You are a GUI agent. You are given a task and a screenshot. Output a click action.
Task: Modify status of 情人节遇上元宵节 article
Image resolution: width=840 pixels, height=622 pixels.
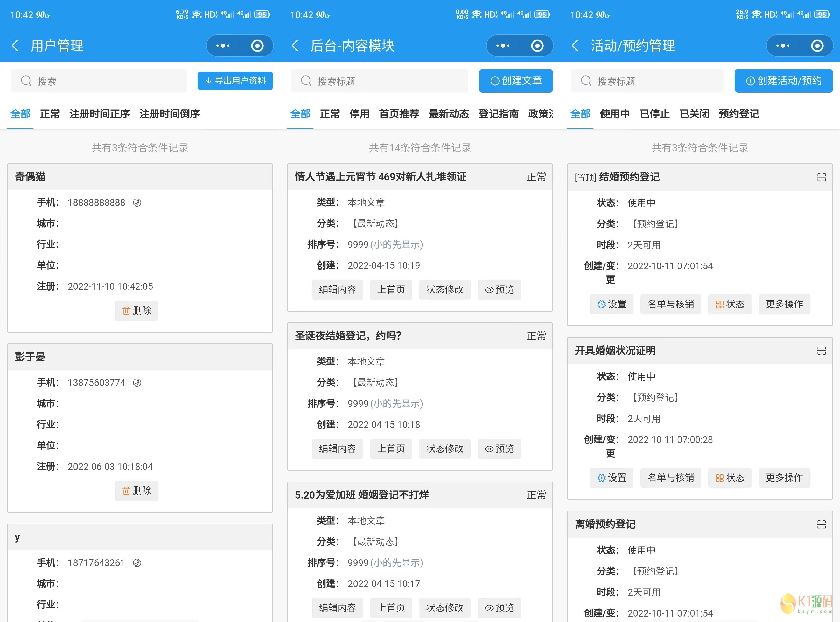pos(444,289)
